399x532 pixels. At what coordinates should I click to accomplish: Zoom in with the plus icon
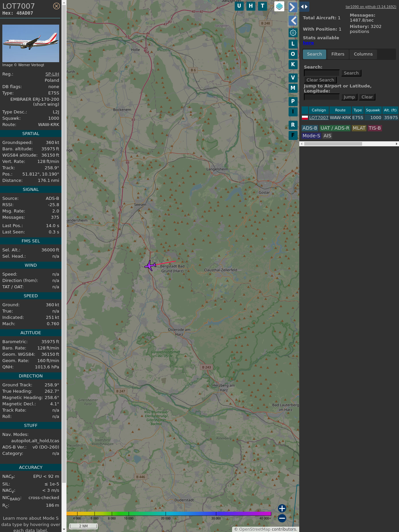coord(282,508)
